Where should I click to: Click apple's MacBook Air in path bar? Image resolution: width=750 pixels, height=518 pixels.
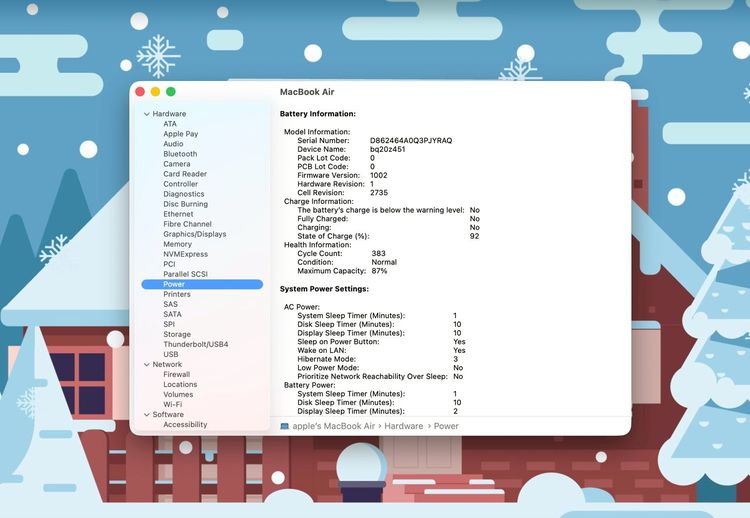tap(333, 426)
